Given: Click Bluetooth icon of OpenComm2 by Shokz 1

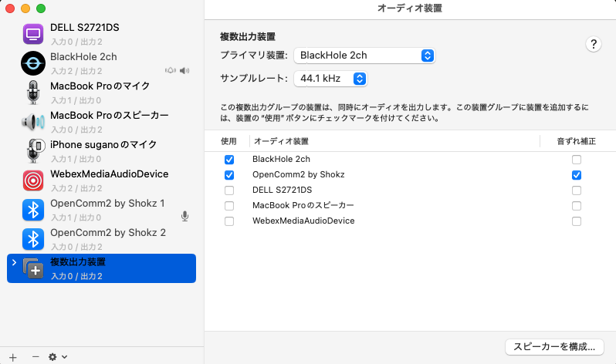Looking at the screenshot, I should [33, 210].
